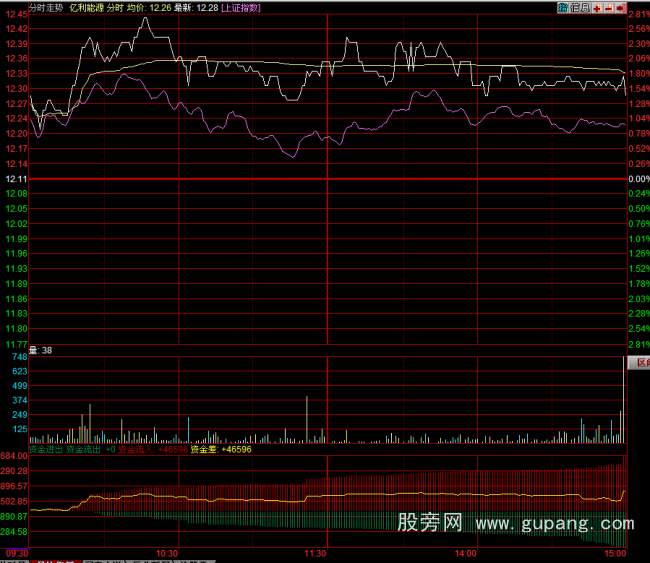The image size is (650, 563).
Task: Click the 15:00 time axis label
Action: pyautogui.click(x=615, y=553)
